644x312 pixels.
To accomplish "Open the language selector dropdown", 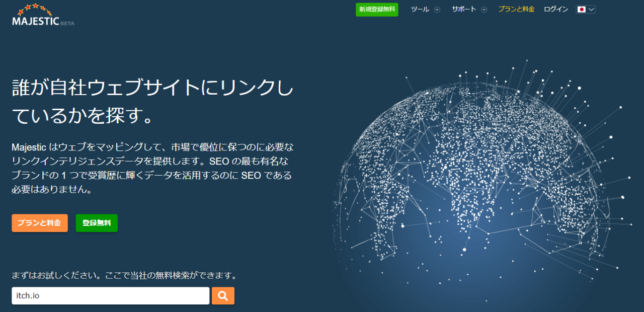I will pos(585,9).
